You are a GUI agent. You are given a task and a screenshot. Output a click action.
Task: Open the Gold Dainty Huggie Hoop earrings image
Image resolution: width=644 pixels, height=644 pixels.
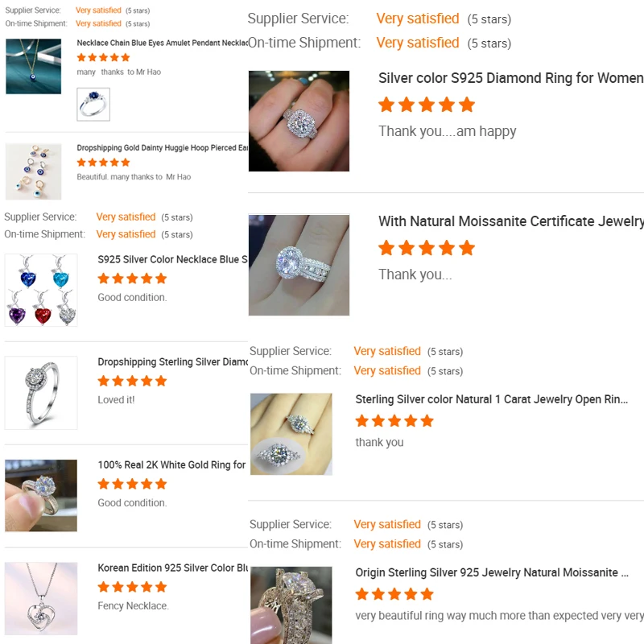click(33, 171)
